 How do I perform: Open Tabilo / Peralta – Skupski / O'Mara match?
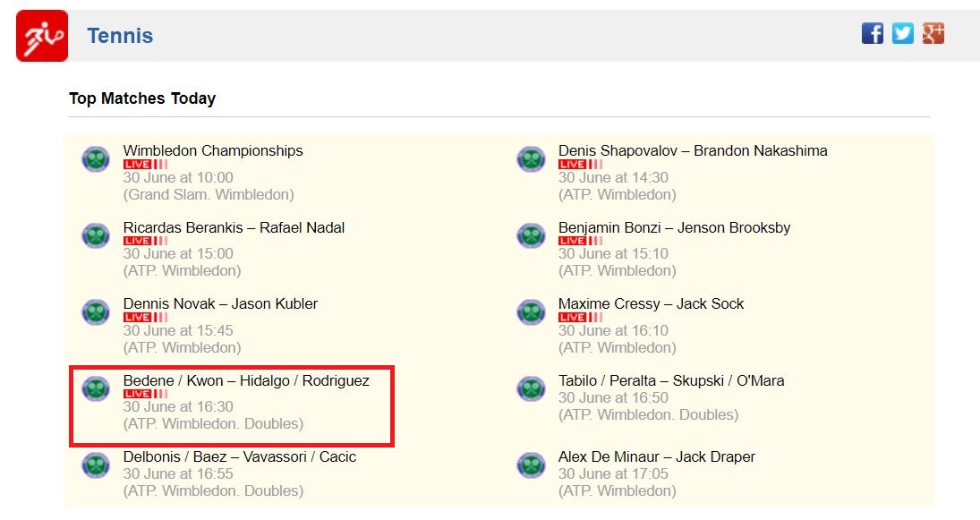click(671, 380)
